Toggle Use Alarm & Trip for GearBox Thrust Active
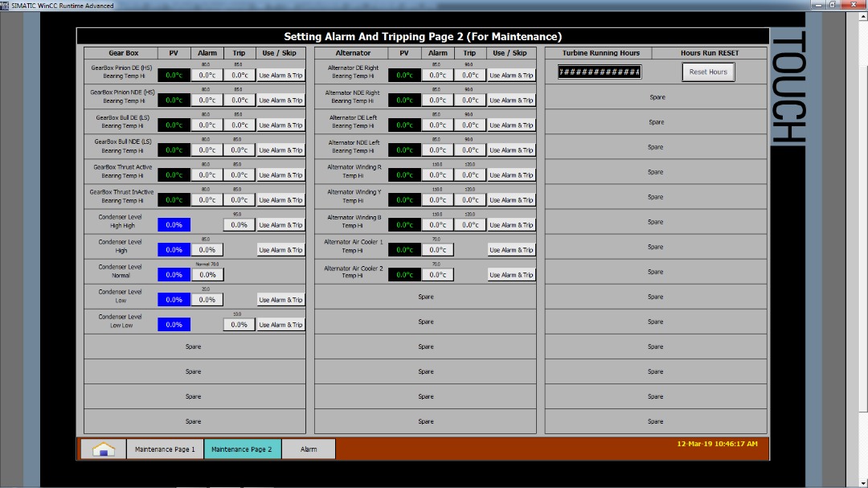The height and width of the screenshot is (488, 868). click(x=280, y=175)
